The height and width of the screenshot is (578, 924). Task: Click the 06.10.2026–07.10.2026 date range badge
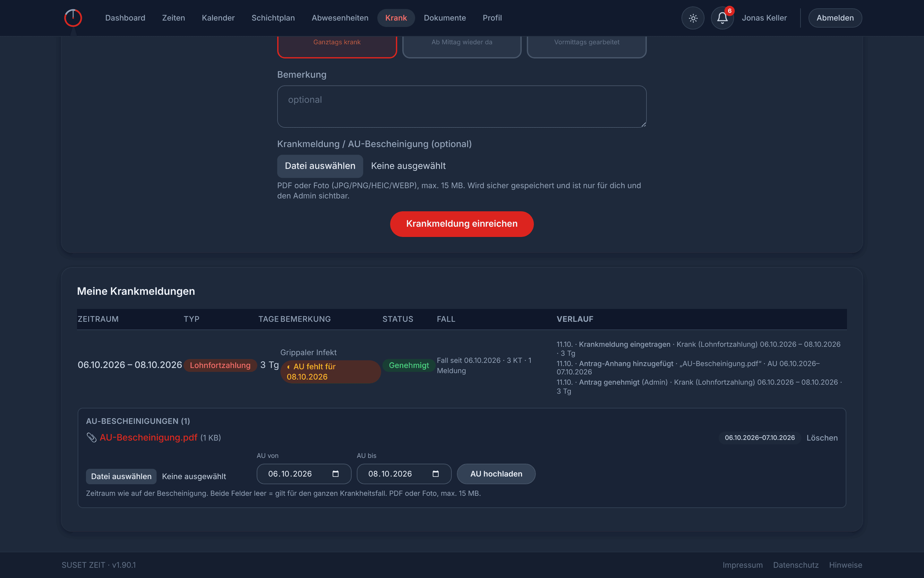coord(759,438)
